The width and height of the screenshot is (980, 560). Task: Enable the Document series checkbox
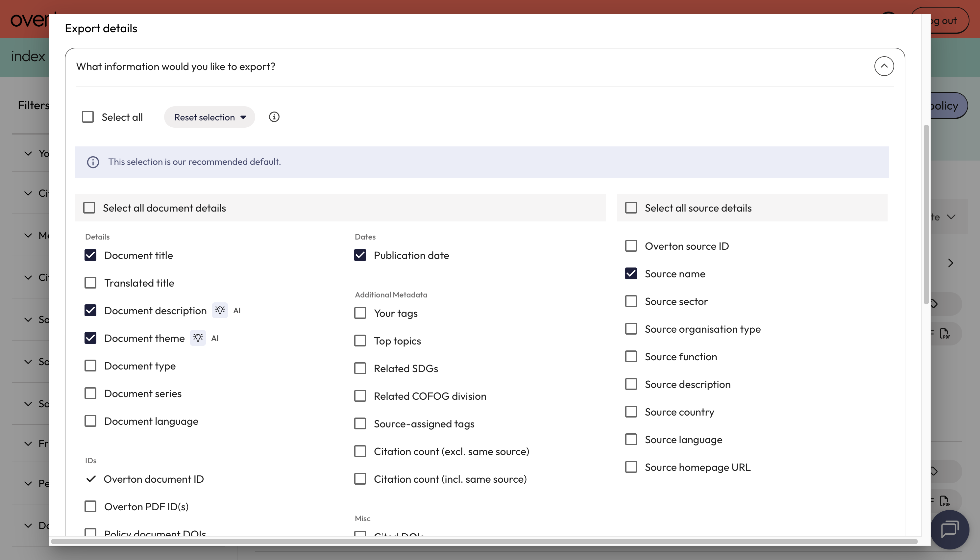pos(90,394)
